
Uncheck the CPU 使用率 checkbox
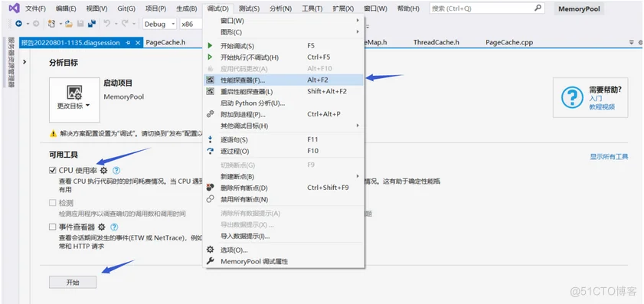click(x=52, y=170)
